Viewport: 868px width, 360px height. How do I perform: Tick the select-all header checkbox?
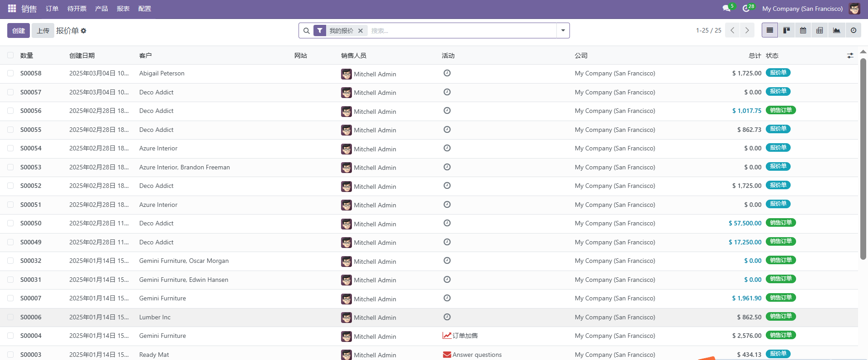(10, 56)
